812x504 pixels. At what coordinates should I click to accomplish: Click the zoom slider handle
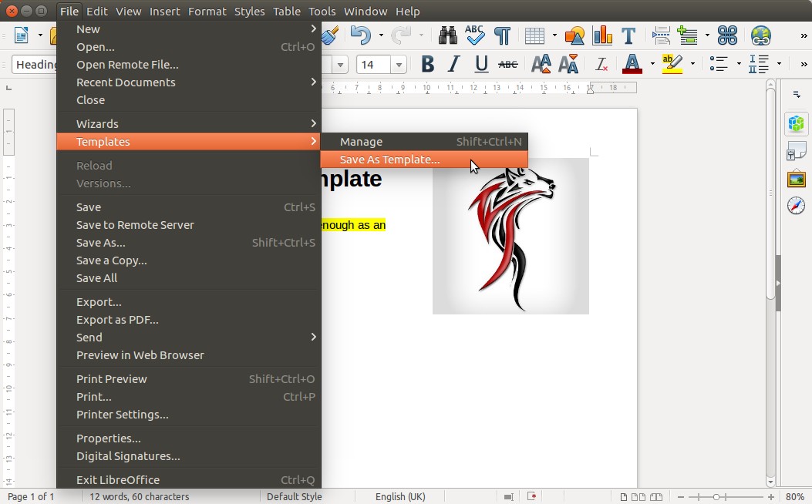pos(716,497)
